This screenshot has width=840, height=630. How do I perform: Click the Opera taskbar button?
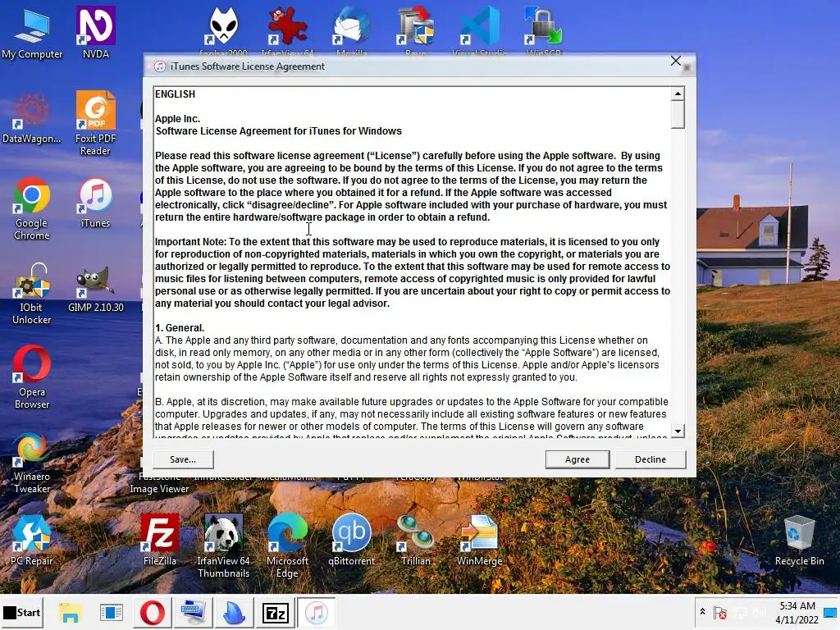(x=152, y=612)
